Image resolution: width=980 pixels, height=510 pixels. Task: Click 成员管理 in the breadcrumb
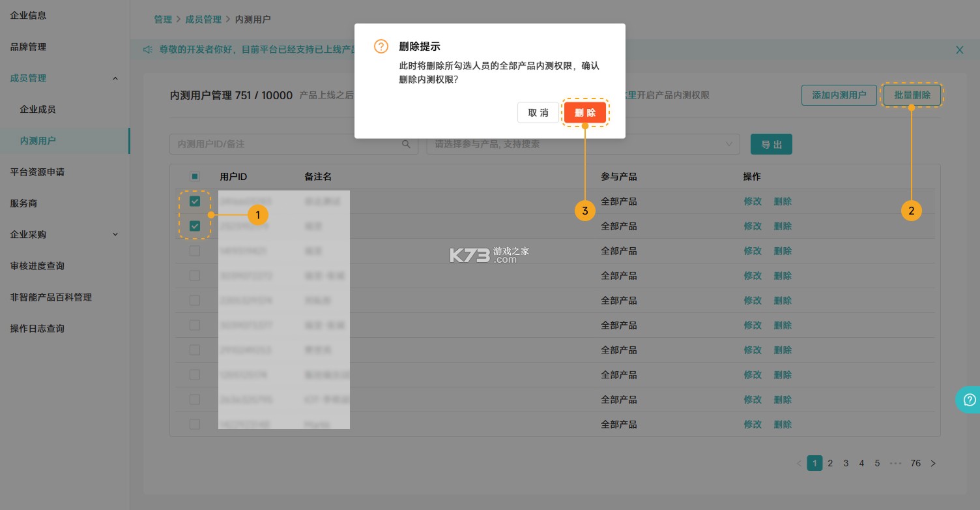point(203,20)
